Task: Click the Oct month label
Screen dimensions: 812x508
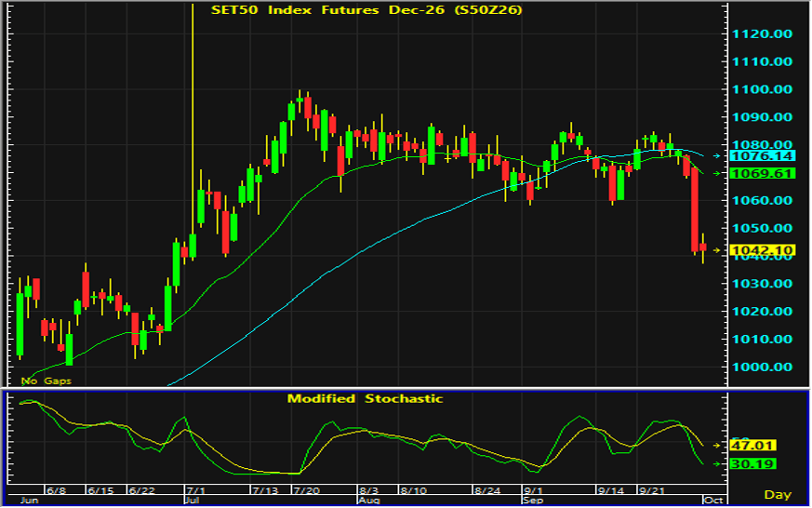Action: pyautogui.click(x=713, y=501)
